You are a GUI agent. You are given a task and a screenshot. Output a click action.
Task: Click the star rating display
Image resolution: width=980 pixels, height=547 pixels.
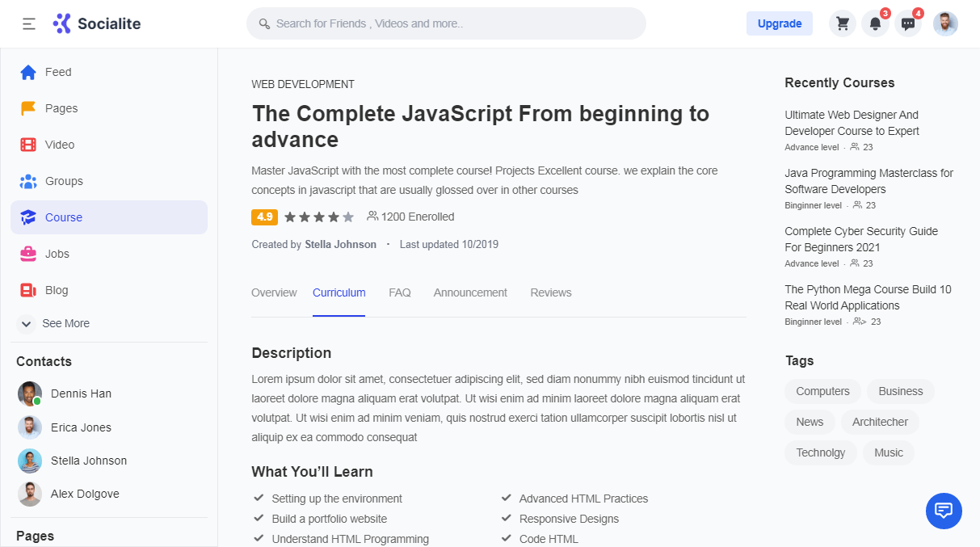(319, 217)
